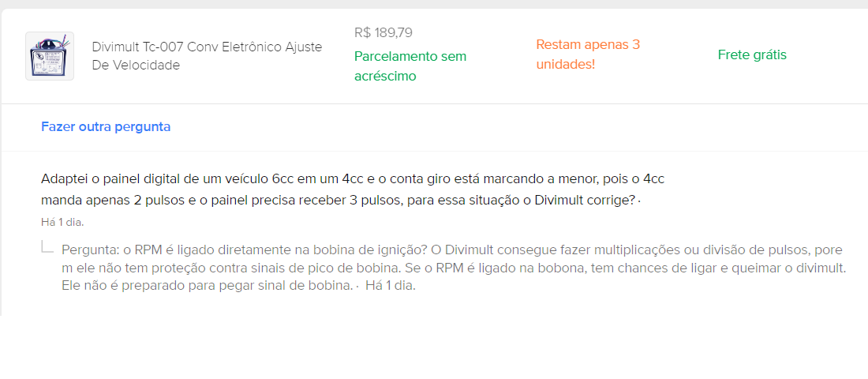Click answer line starting 'Ele não é preparado'

click(x=207, y=286)
